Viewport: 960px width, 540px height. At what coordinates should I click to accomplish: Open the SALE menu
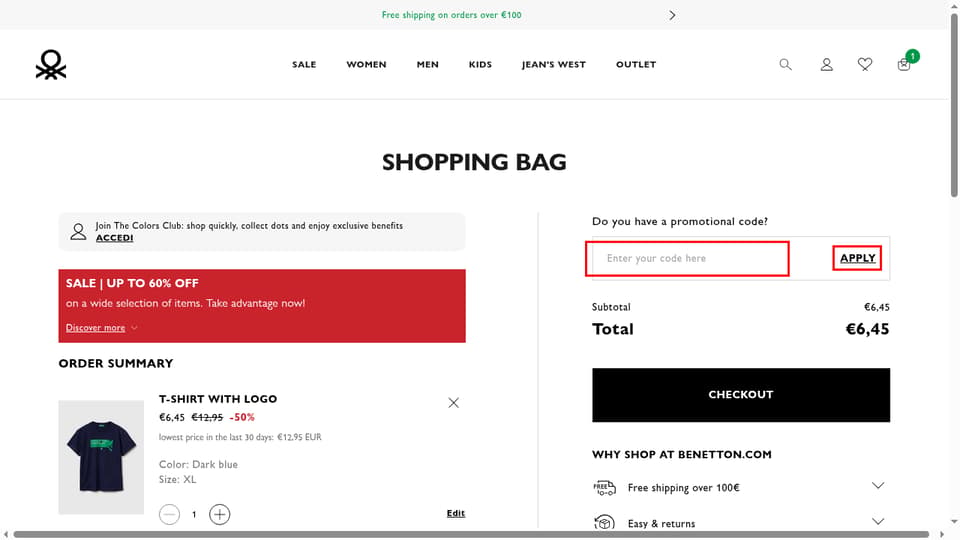coord(304,64)
